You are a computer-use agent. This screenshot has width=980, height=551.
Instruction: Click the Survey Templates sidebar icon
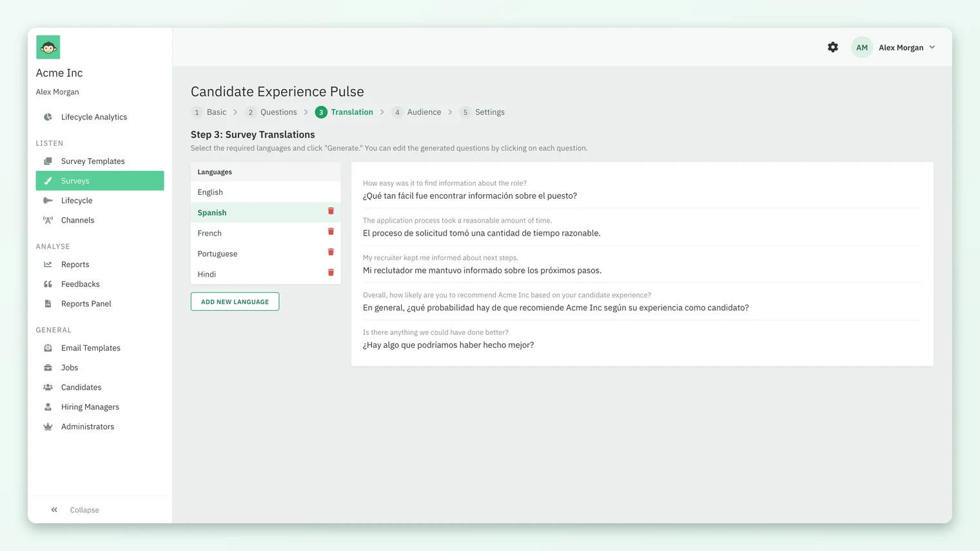click(x=48, y=161)
